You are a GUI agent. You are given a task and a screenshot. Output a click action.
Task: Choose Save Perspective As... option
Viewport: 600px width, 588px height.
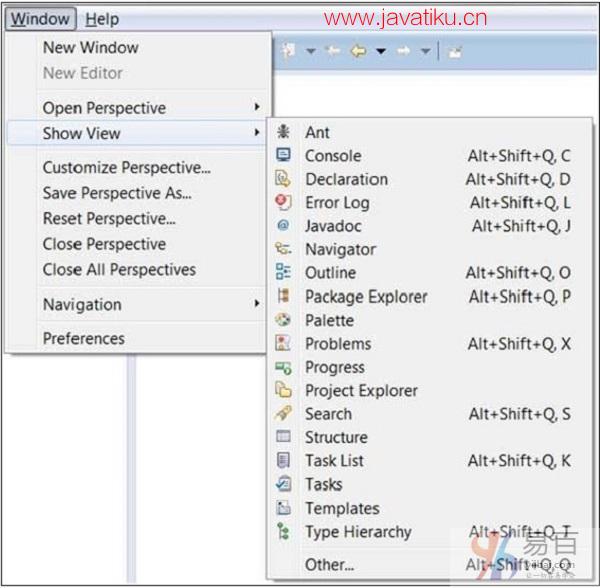(x=117, y=193)
